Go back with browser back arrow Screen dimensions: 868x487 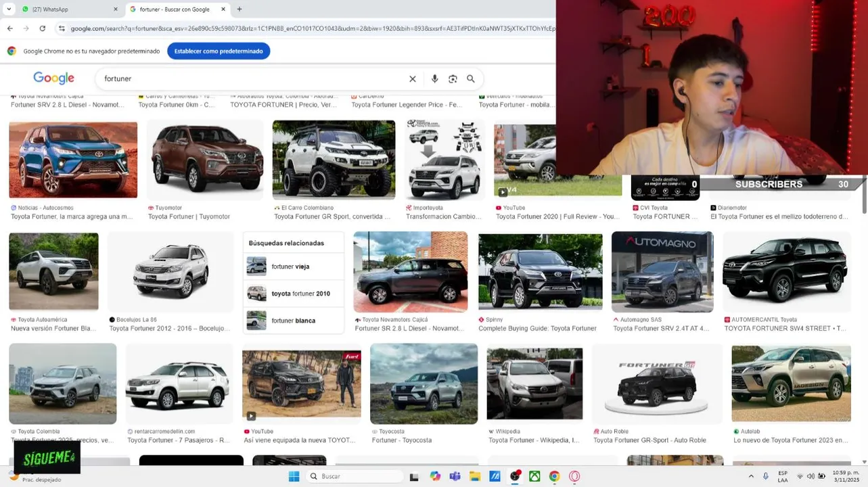[9, 28]
